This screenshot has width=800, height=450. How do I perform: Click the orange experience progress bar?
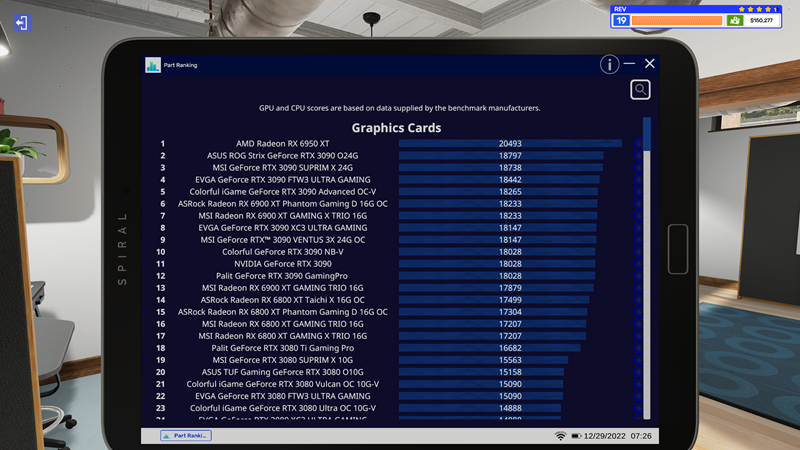(676, 20)
